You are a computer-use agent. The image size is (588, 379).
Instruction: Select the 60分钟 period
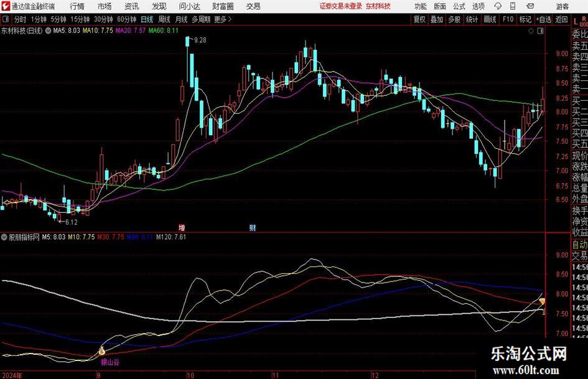127,19
